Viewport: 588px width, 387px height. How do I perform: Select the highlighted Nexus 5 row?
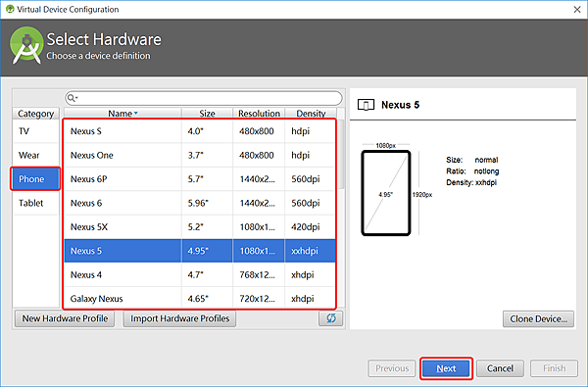point(200,251)
